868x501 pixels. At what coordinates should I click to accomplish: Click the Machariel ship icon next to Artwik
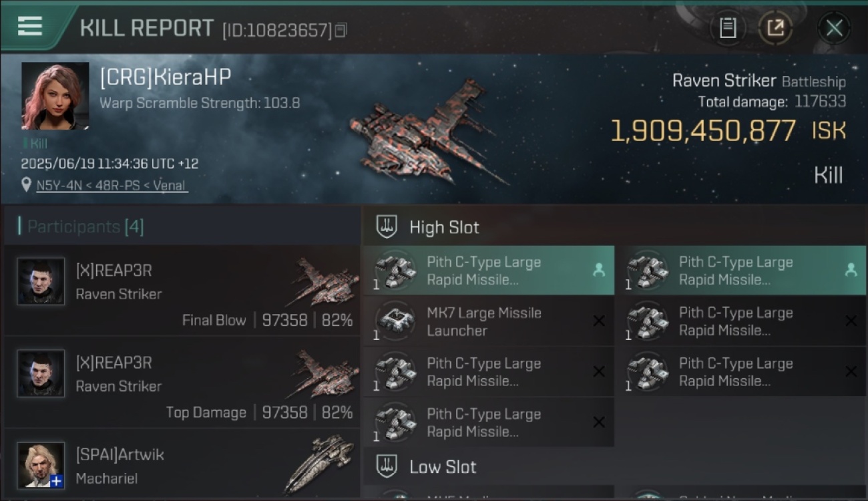click(318, 463)
